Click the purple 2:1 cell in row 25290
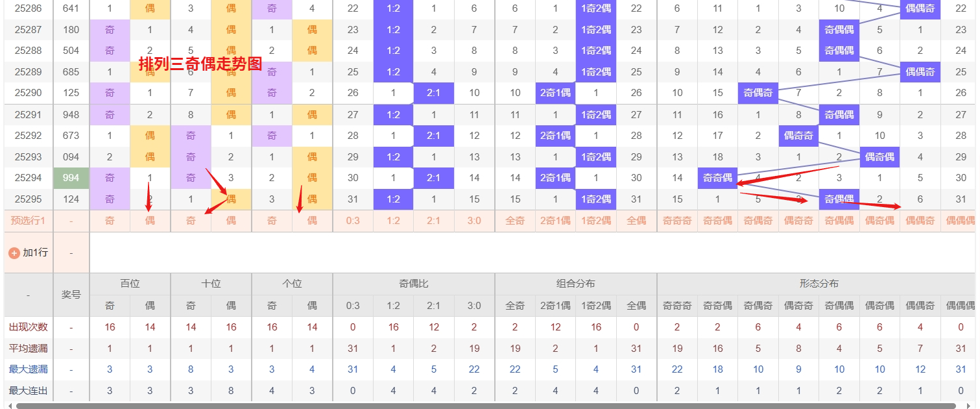The image size is (980, 409). pos(433,93)
